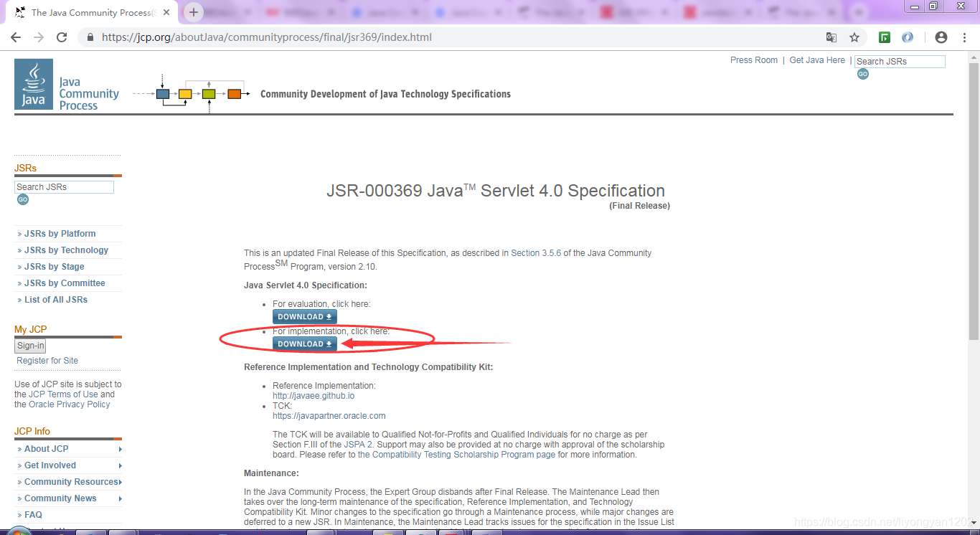Download the specification for implementation
The image size is (980, 535).
(305, 344)
